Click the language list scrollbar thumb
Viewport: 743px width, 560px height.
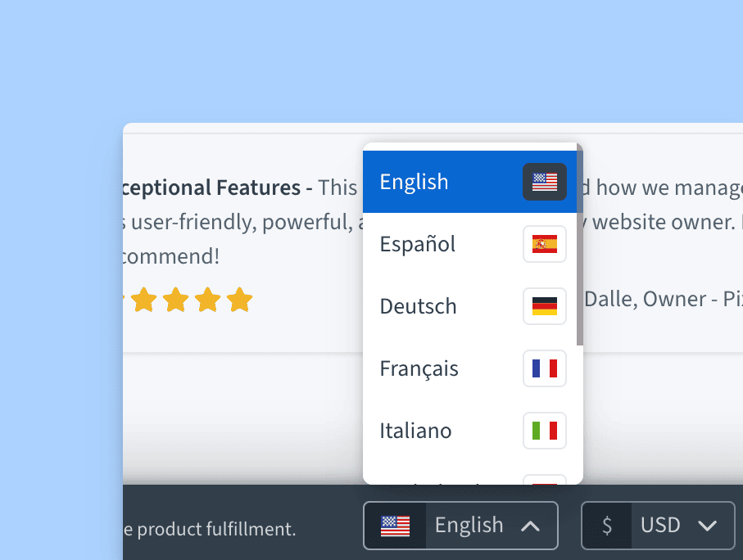579,246
